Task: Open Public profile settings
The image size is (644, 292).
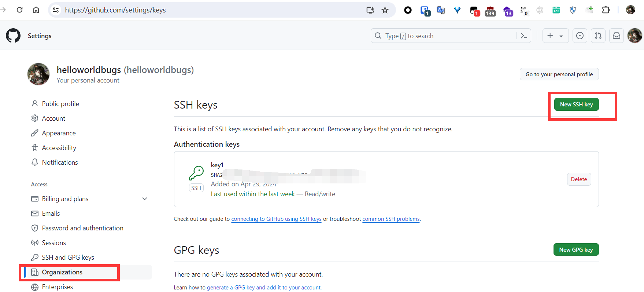Action: pos(60,104)
